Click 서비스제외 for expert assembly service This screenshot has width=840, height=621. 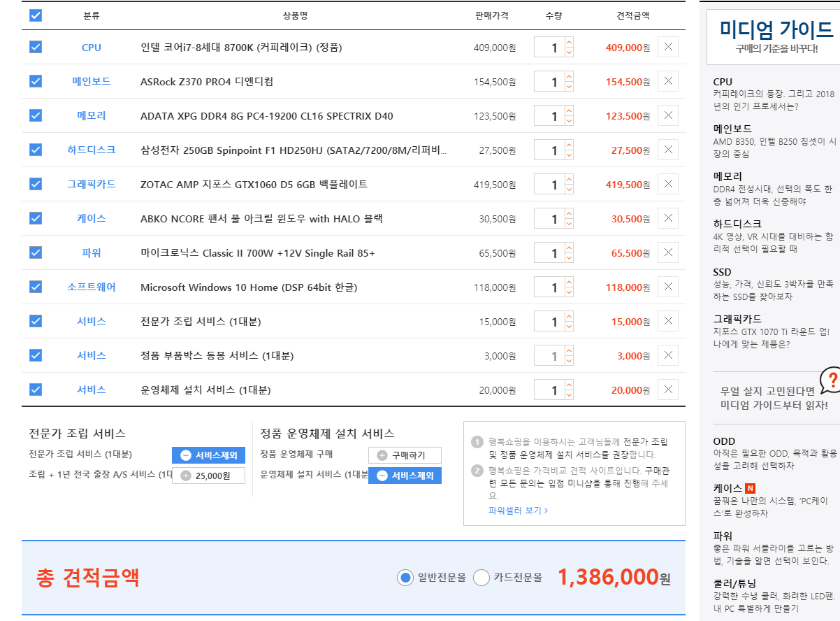tap(208, 455)
